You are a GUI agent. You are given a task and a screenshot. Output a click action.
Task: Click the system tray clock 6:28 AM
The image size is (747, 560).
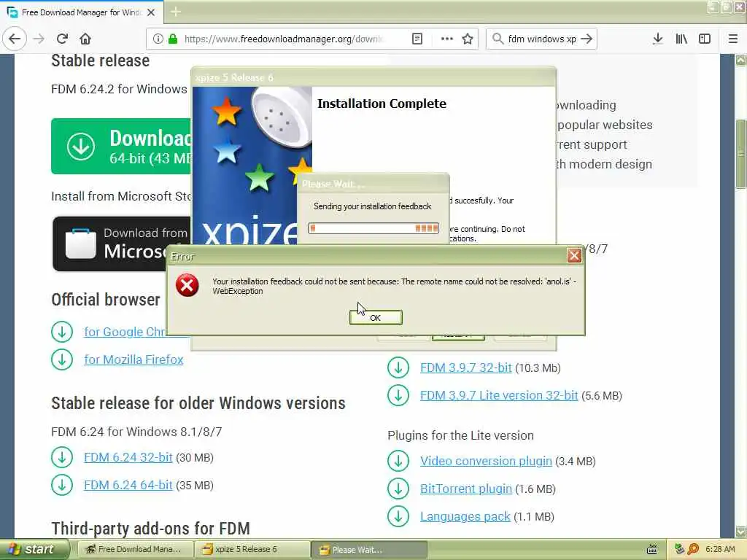(720, 550)
